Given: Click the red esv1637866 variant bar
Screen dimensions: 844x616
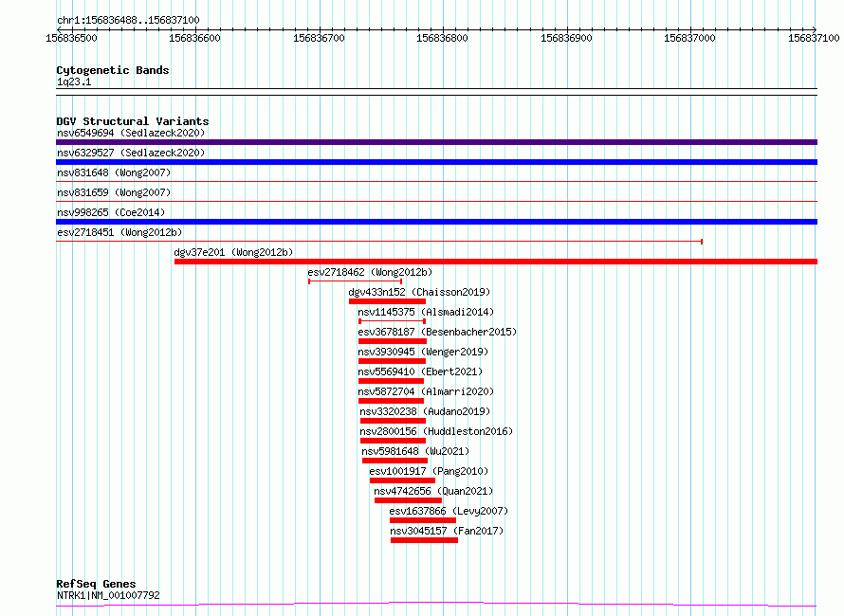Looking at the screenshot, I should coord(423,520).
